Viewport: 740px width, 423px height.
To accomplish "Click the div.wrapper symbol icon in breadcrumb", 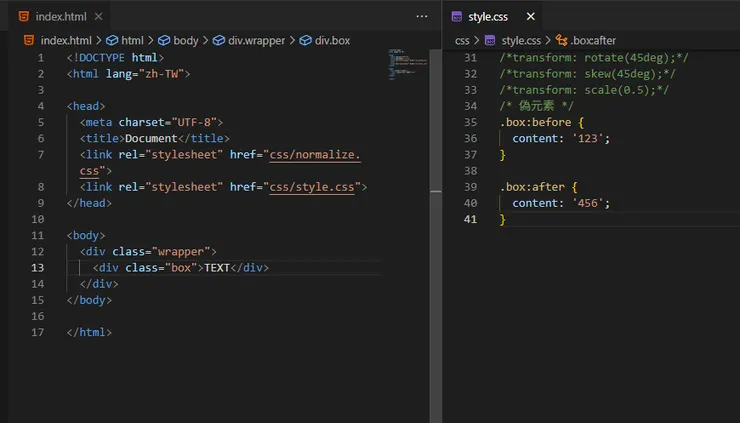I will (x=218, y=40).
